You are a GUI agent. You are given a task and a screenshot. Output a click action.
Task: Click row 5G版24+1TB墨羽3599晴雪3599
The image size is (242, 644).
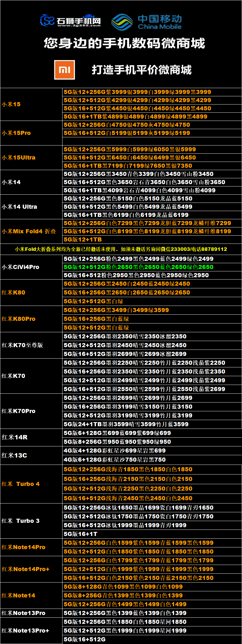[152, 424]
